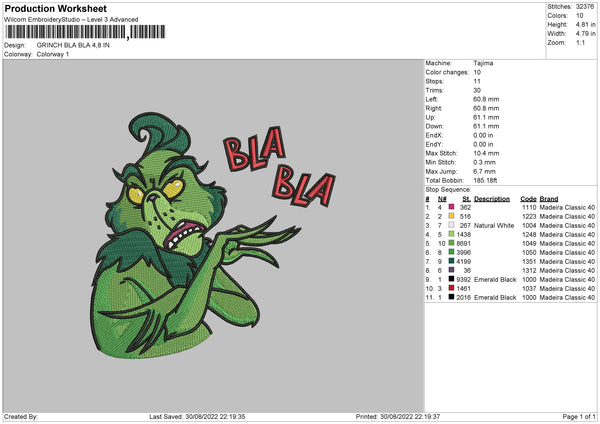Viewport: 600px width, 424px height.
Task: Click the 'Color changes:' label
Action: coord(447,72)
